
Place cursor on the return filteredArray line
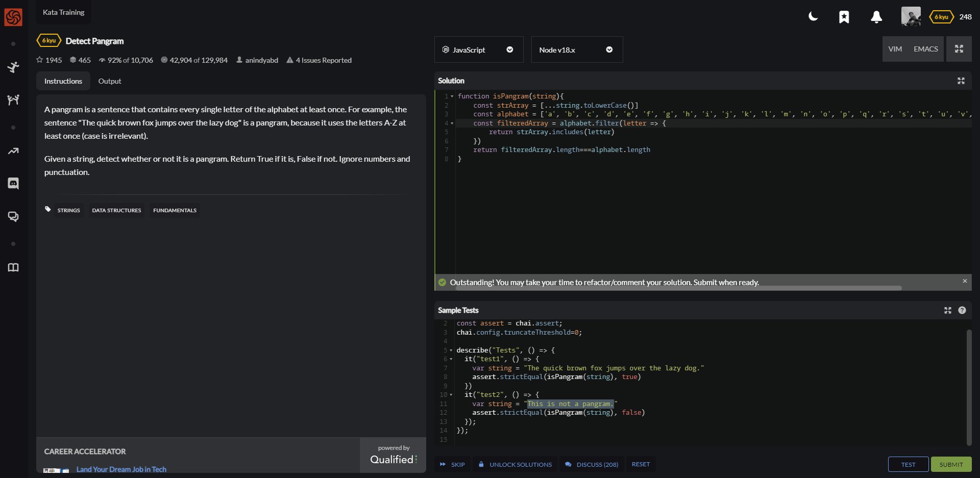point(561,150)
